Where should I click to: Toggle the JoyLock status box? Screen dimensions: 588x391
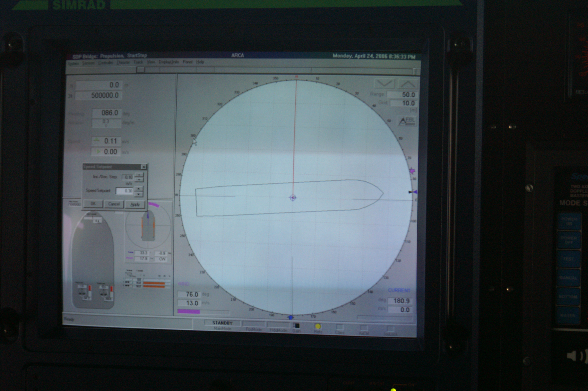390,328
